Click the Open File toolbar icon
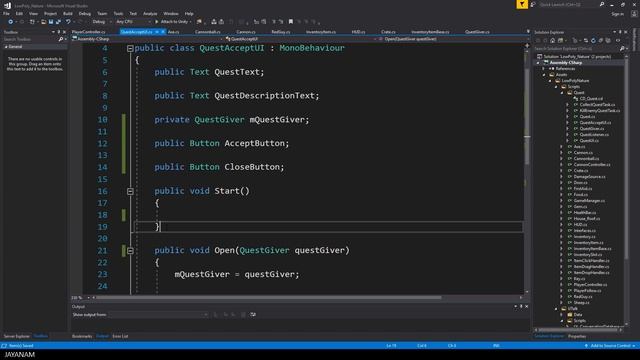Viewport: 640px width, 360px height. pos(43,22)
